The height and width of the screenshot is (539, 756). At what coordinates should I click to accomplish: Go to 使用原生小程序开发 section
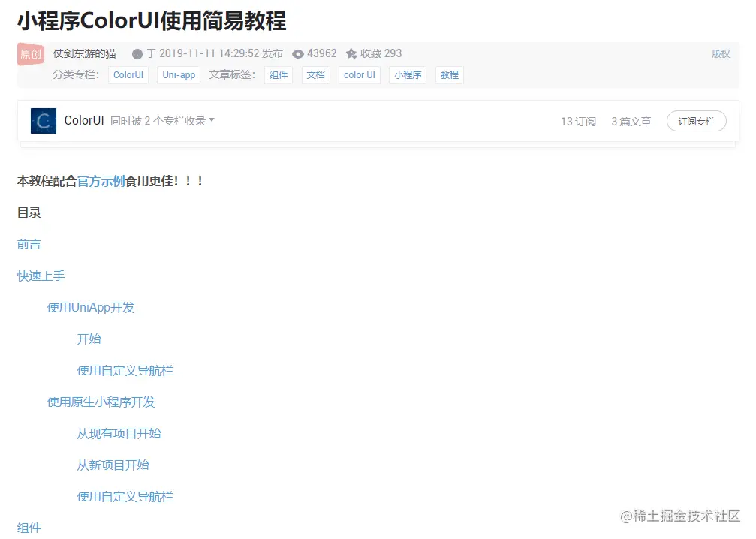click(x=101, y=402)
